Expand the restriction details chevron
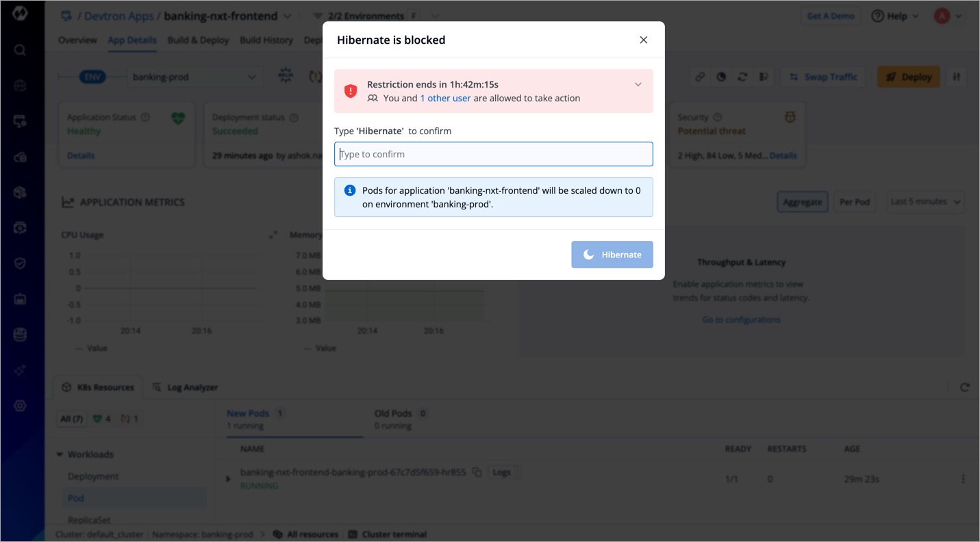The image size is (980, 542). pos(638,85)
